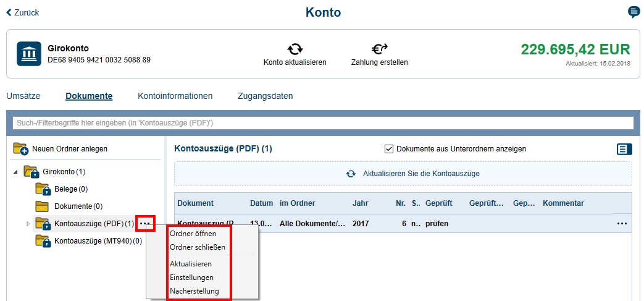Choose Ordner öffnen from context menu
Viewport: 644px width, 301px height.
tap(193, 234)
